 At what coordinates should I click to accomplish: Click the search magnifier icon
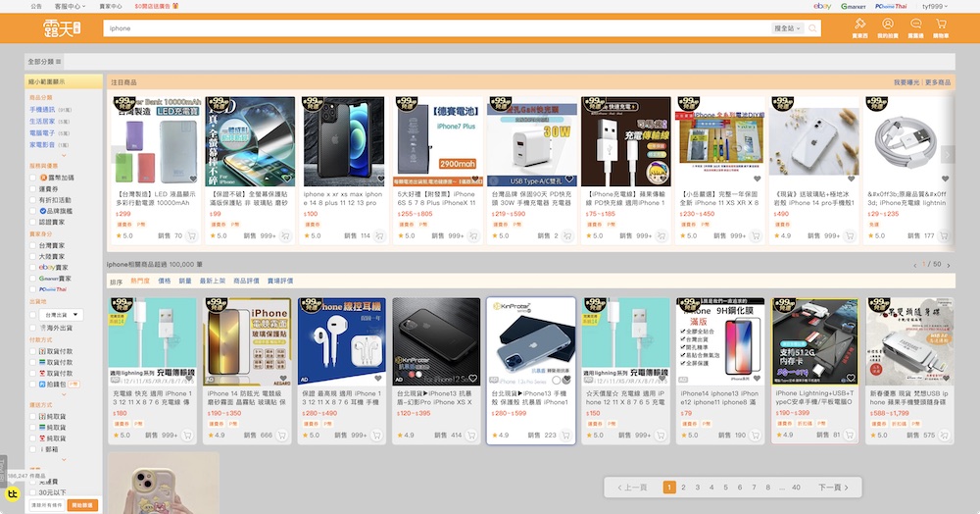click(x=812, y=28)
